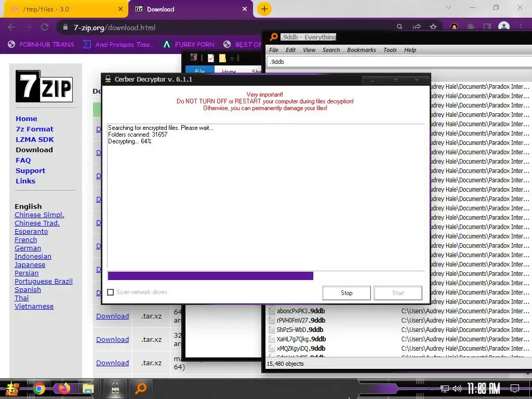Close the 'Download' browser tab
This screenshot has height=399, width=532.
point(245,9)
